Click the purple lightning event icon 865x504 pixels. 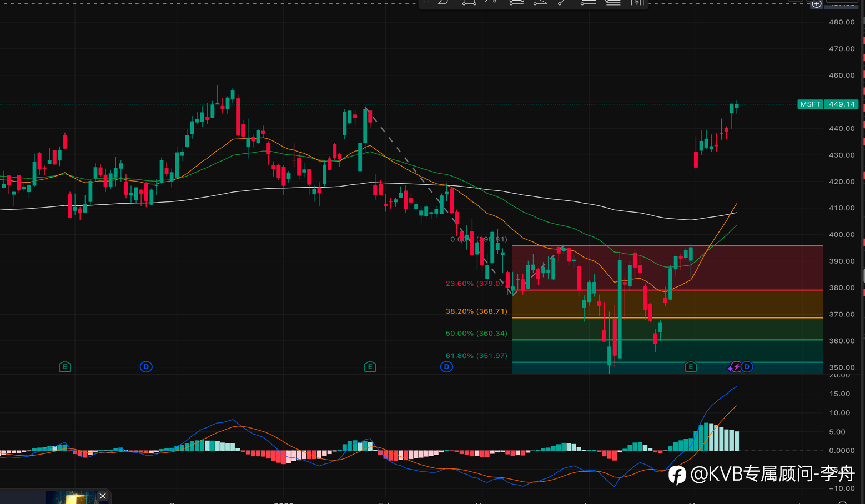pyautogui.click(x=736, y=366)
